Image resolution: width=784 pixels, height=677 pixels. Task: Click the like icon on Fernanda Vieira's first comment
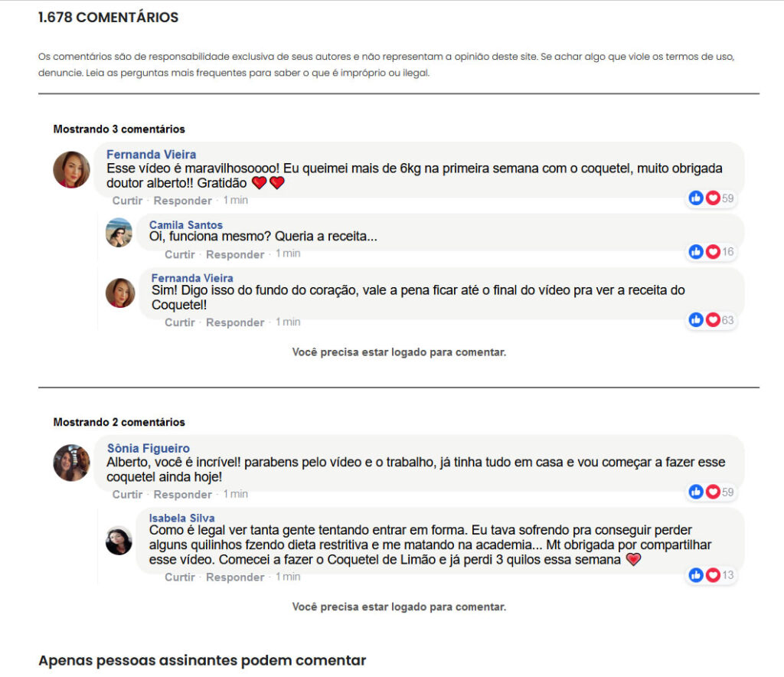(x=696, y=198)
